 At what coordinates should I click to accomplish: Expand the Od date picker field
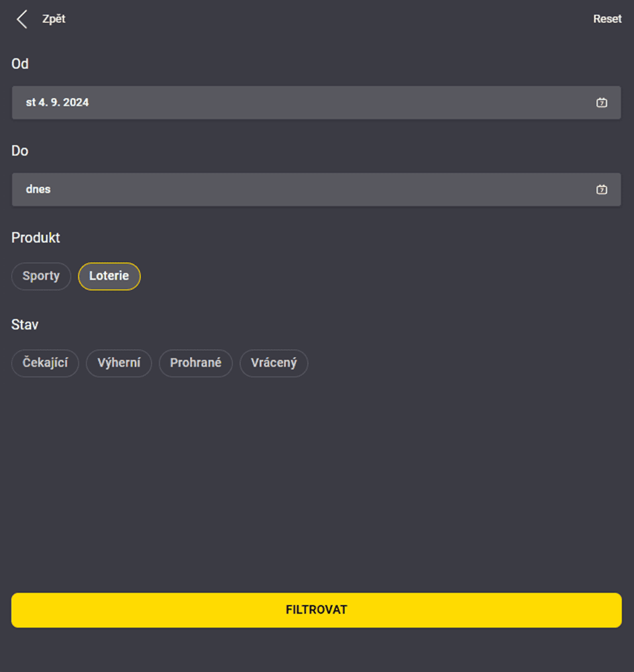(x=316, y=103)
